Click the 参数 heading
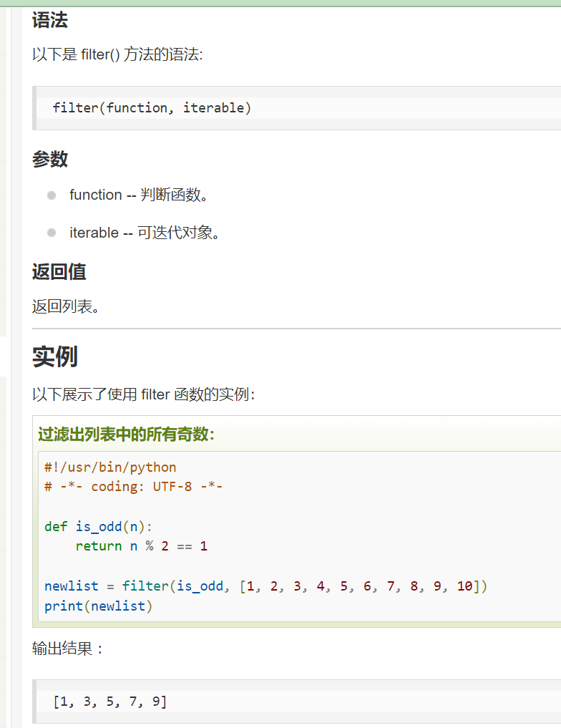This screenshot has height=728, width=561. pos(50,159)
